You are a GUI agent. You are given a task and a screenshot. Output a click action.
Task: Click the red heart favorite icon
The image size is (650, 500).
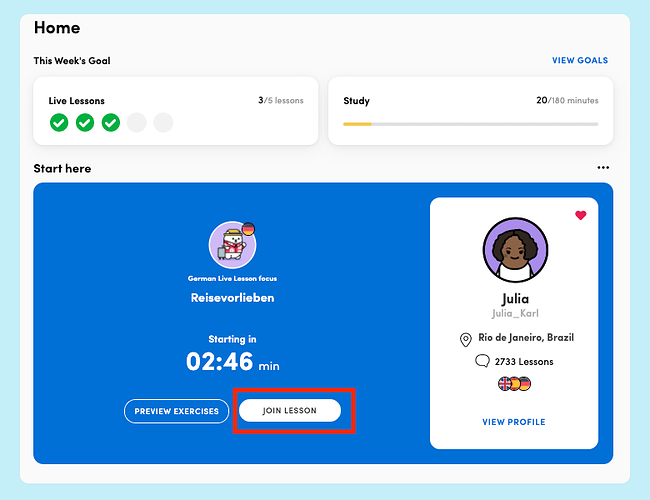point(580,215)
